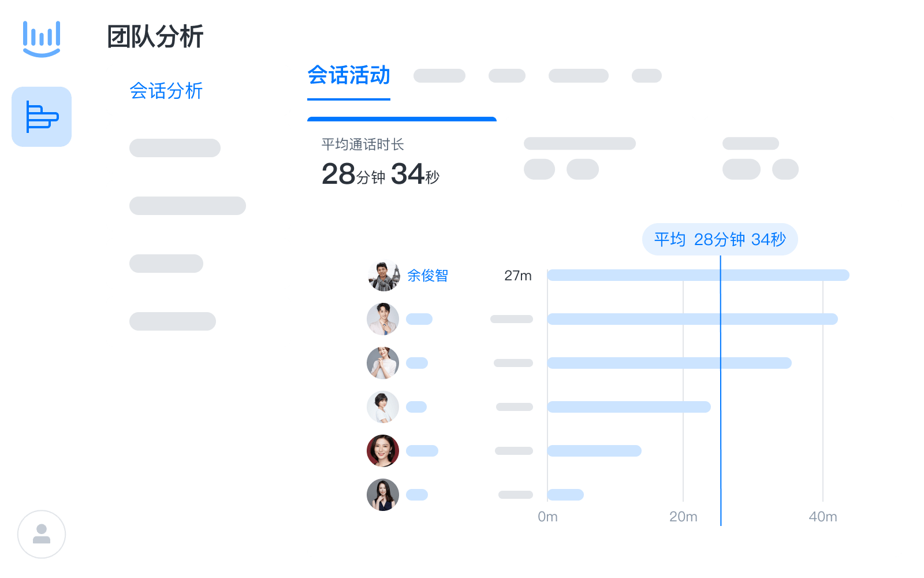Click the second team member's avatar
The width and height of the screenshot is (924, 578).
pyautogui.click(x=382, y=319)
